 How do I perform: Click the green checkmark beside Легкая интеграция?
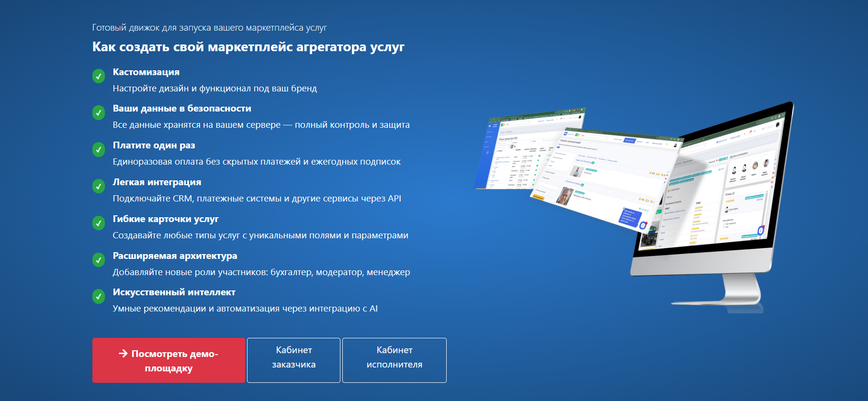click(99, 186)
